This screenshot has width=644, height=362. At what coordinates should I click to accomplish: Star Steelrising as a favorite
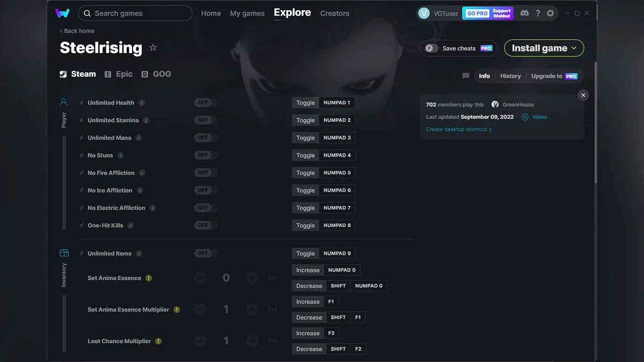pos(153,48)
